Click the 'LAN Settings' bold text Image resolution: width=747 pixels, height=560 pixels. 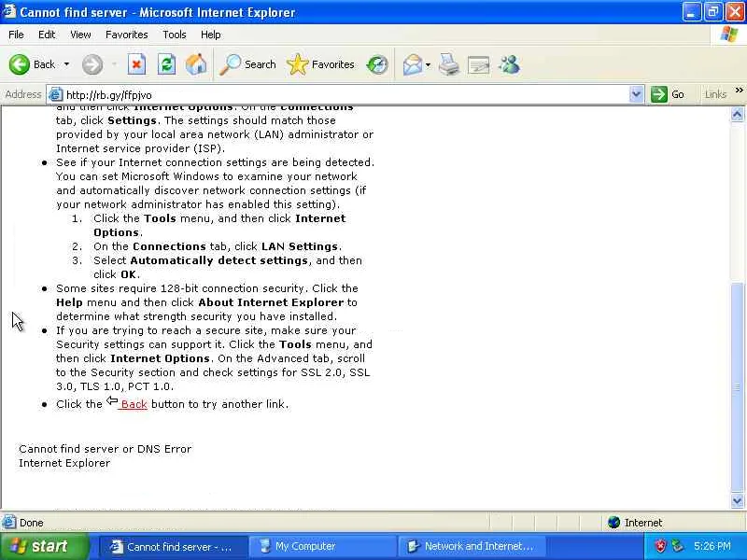tap(300, 246)
